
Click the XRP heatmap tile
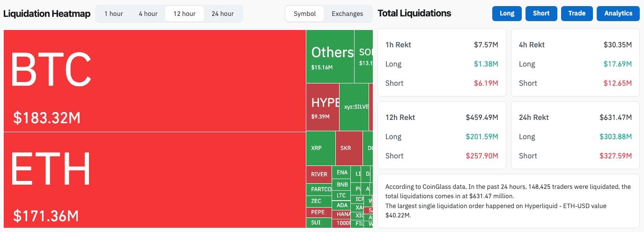[x=320, y=148]
